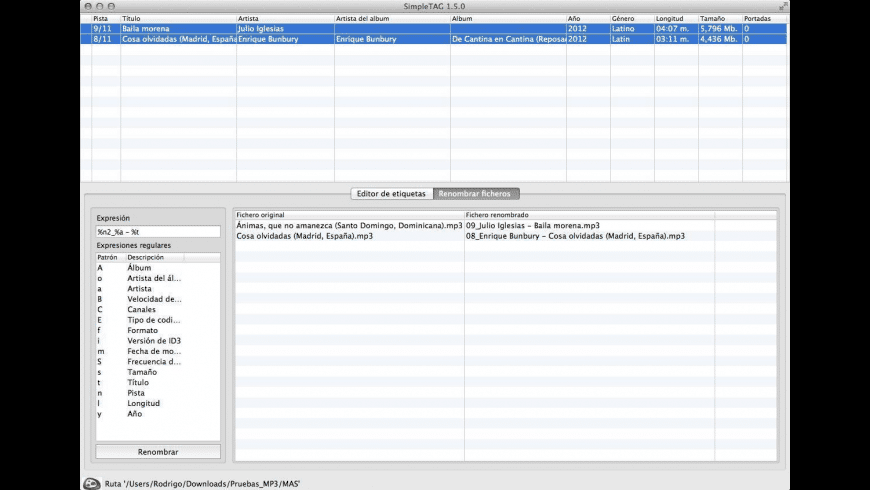Click the 4,436 Mb. size cell
The height and width of the screenshot is (490, 870).
(720, 39)
